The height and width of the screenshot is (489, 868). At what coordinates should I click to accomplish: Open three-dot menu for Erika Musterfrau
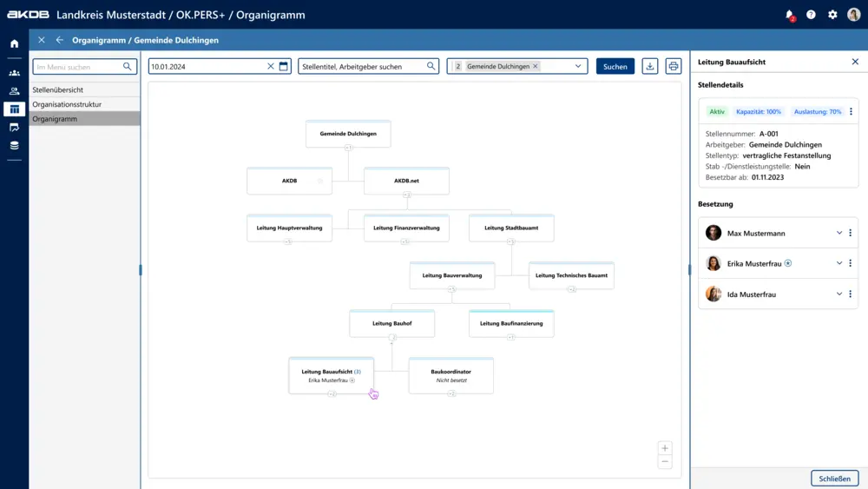pos(851,263)
